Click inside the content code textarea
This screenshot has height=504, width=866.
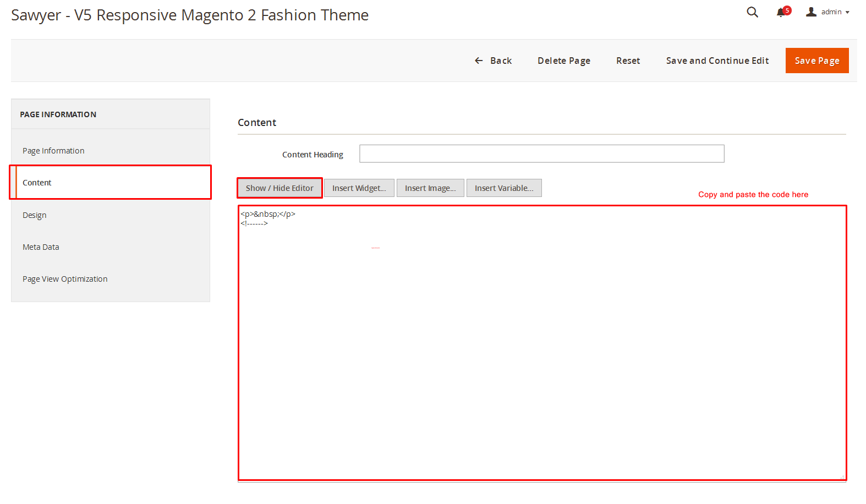(542, 343)
